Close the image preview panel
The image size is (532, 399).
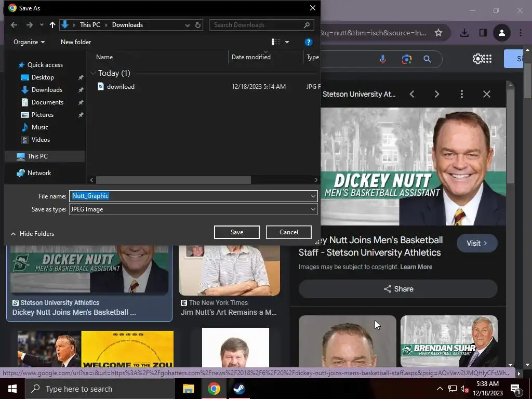coord(486,94)
